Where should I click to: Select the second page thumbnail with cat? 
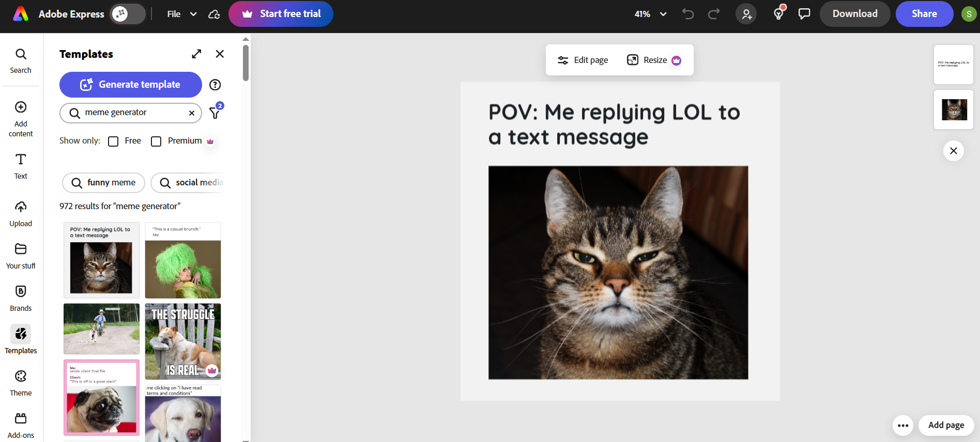tap(954, 109)
